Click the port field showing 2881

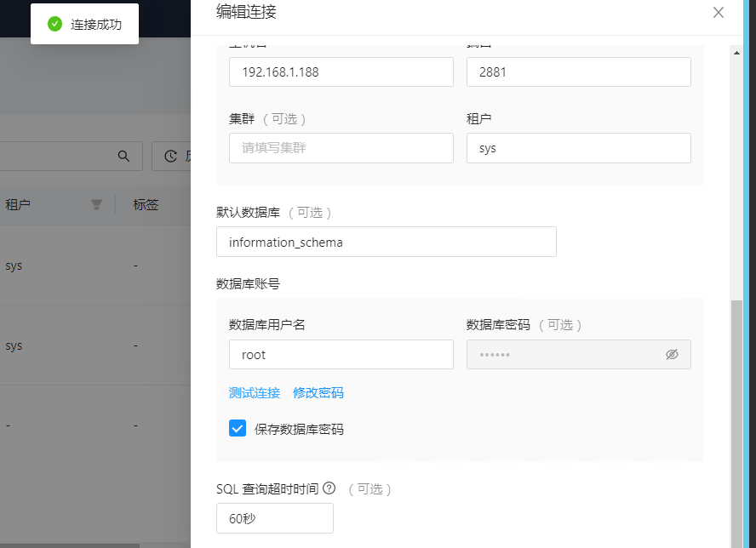pyautogui.click(x=578, y=72)
